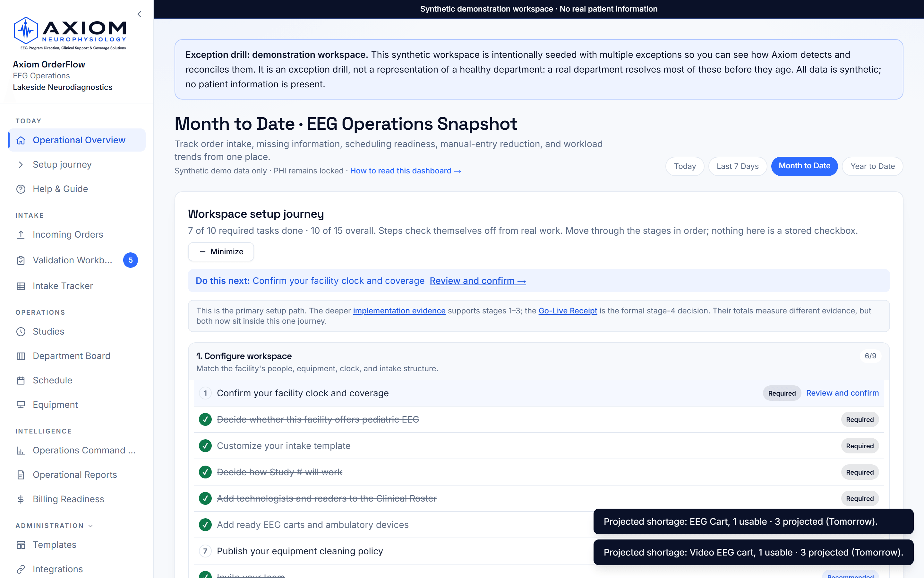The height and width of the screenshot is (578, 924).
Task: Click the Templates layout icon
Action: click(x=21, y=545)
